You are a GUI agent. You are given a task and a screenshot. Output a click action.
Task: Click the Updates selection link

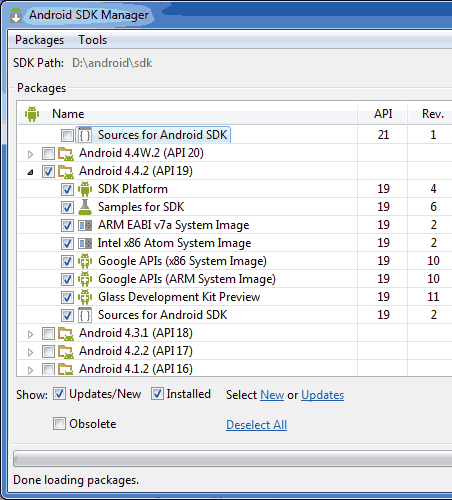(x=322, y=395)
